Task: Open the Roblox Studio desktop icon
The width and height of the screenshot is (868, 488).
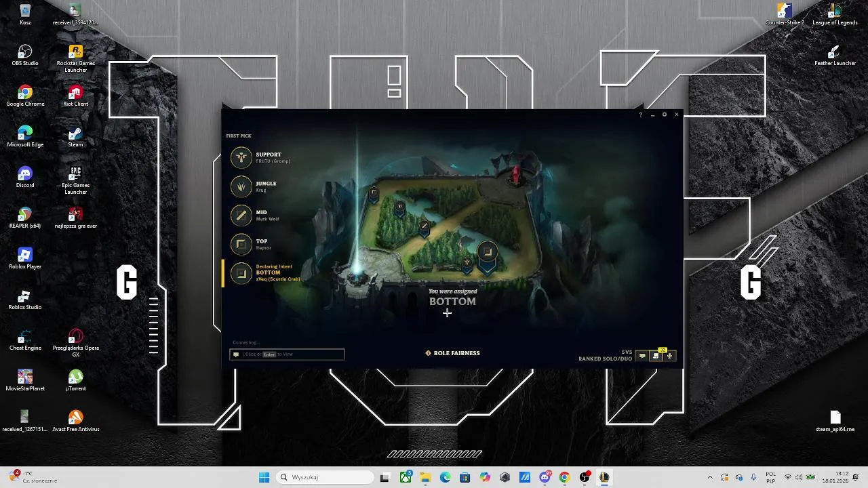Action: pyautogui.click(x=25, y=300)
